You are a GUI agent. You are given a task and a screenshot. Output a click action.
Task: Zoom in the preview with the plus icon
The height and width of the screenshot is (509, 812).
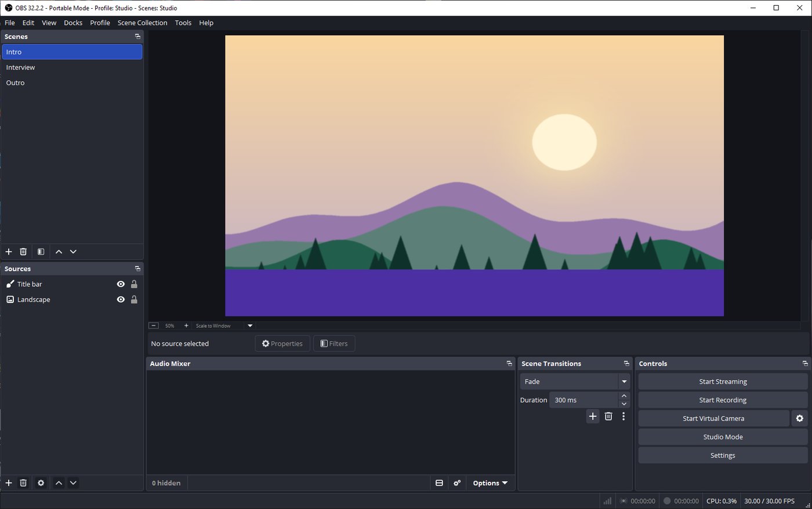click(x=186, y=326)
